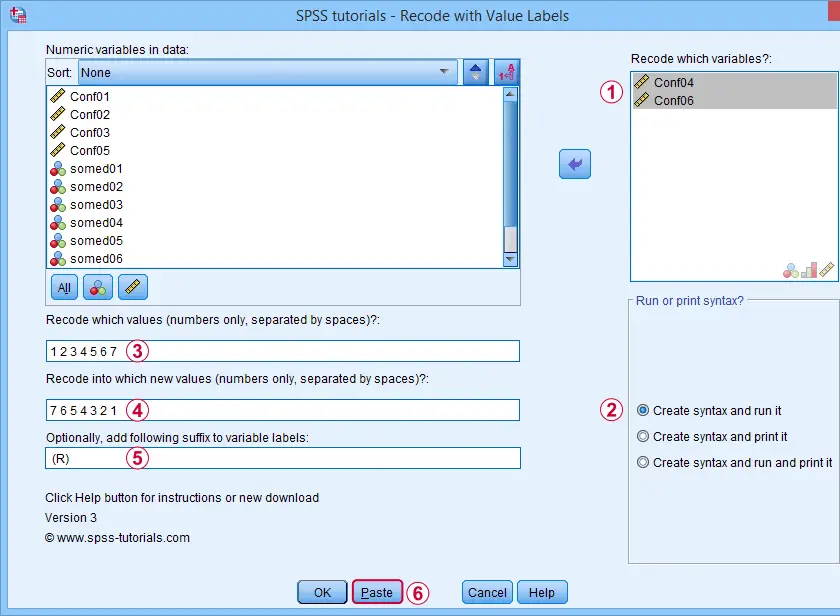Select somed06 in the variable list

tap(275, 259)
